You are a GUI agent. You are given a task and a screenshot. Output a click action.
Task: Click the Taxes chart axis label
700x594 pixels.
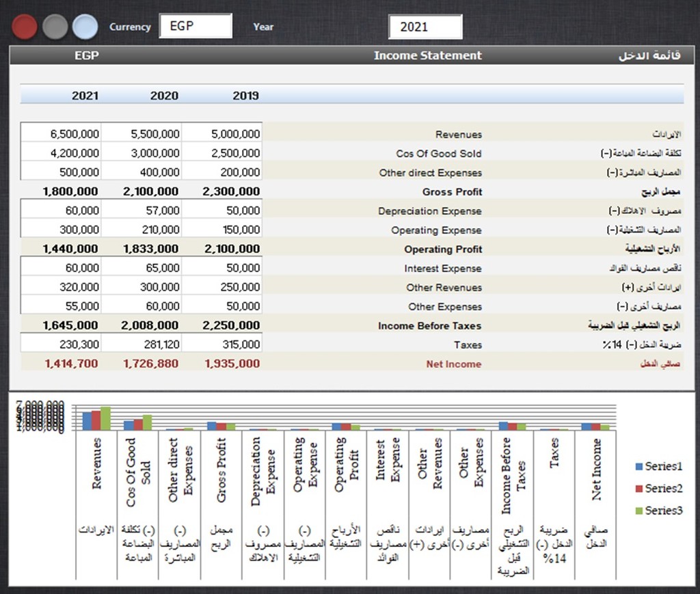[x=554, y=453]
